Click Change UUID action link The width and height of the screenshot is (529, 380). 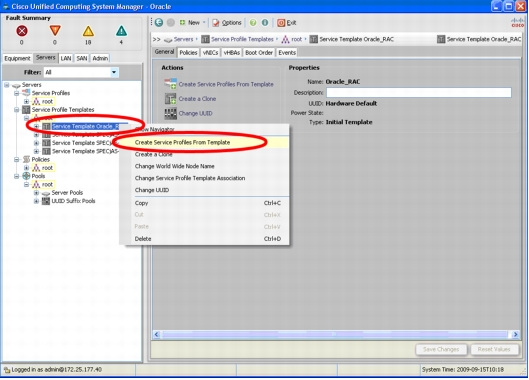195,113
